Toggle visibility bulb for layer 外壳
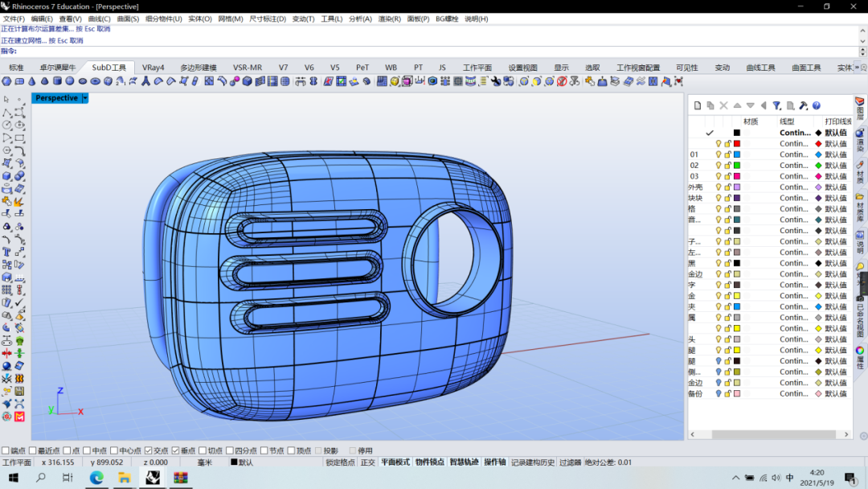The height and width of the screenshot is (489, 868). pyautogui.click(x=719, y=187)
